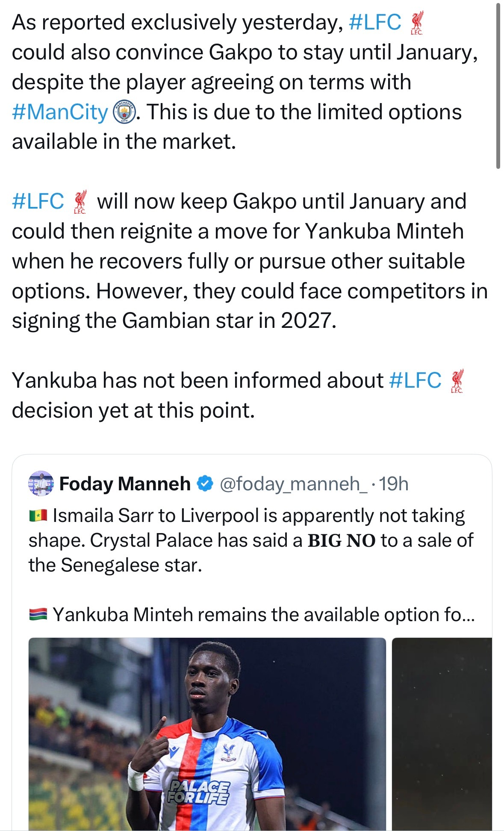The height and width of the screenshot is (831, 504).
Task: Open Foday Manneh's profile avatar
Action: (41, 484)
